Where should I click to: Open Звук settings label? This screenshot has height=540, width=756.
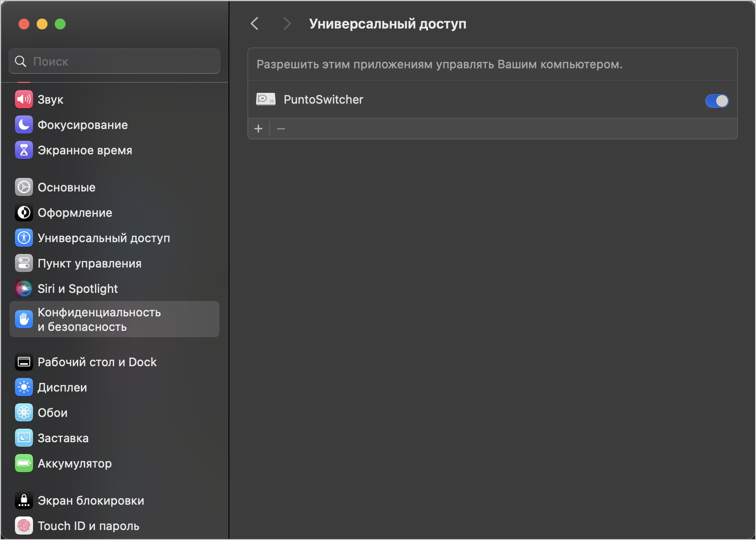51,100
